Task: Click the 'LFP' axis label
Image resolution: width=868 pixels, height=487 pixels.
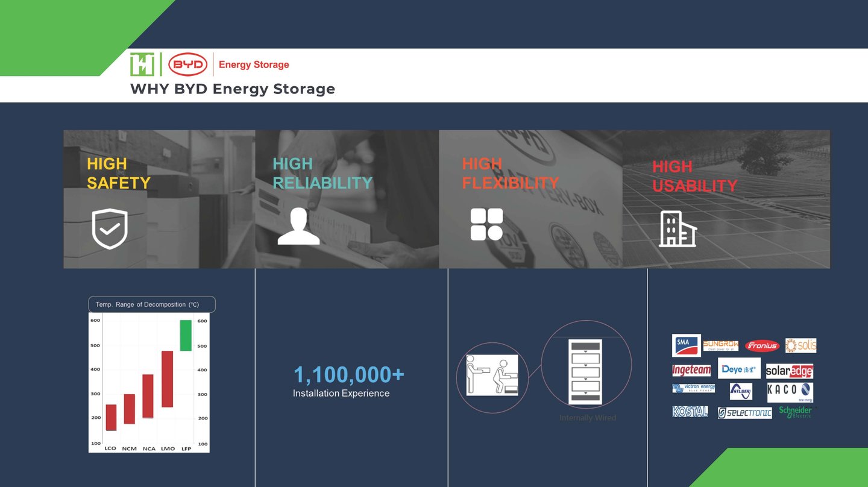Action: pyautogui.click(x=186, y=448)
